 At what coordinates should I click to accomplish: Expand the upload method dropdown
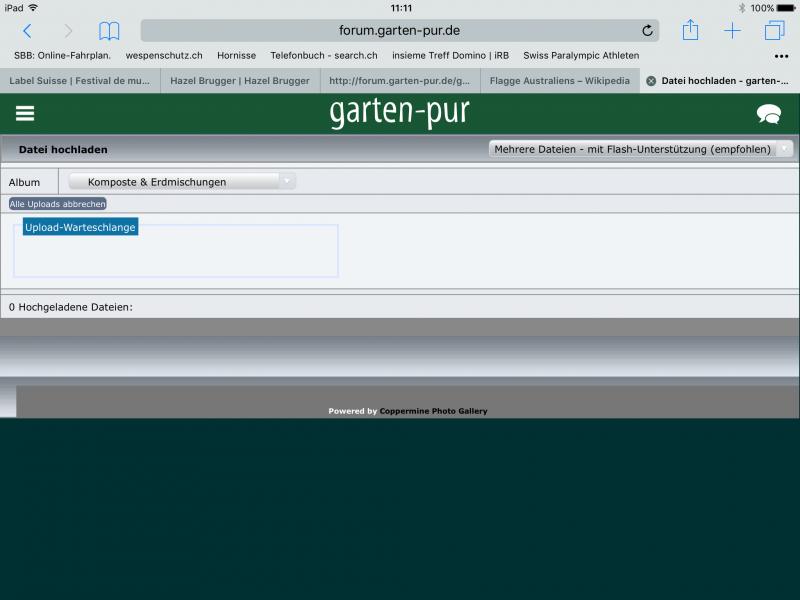pyautogui.click(x=641, y=149)
